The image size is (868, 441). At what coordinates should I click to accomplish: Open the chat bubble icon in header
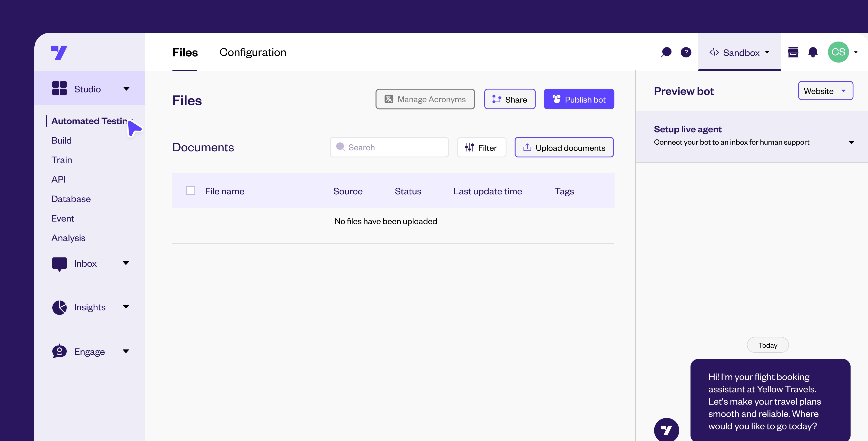[x=666, y=52]
